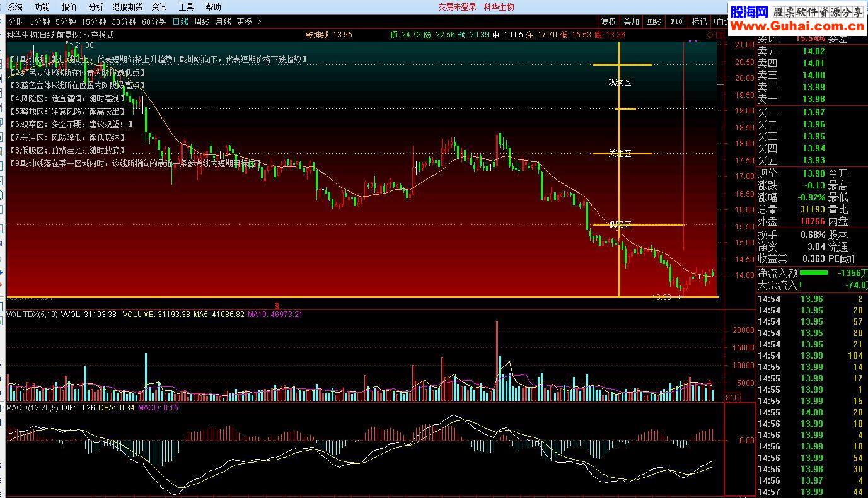Click the 乾坤线: 13.95 indicator value

[x=329, y=35]
